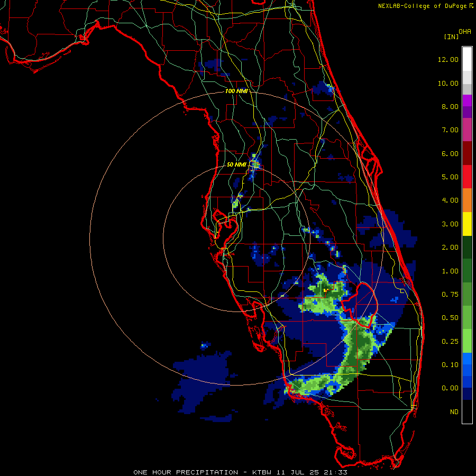Click the dark red legend swatch

pyautogui.click(x=467, y=153)
